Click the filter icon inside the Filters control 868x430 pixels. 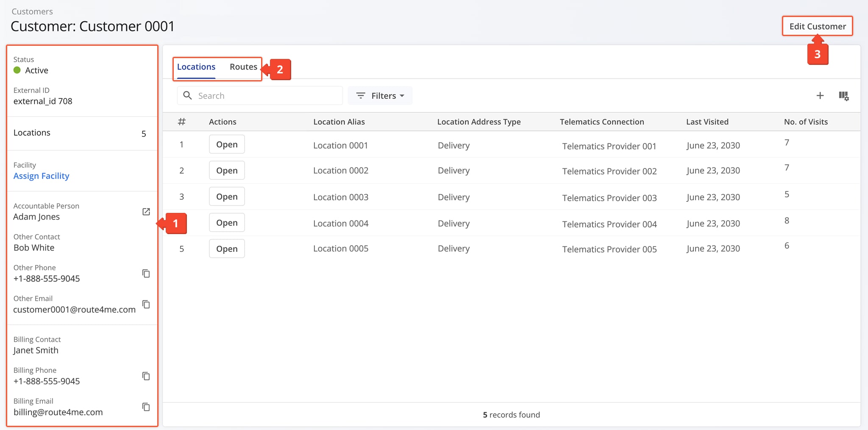point(360,95)
